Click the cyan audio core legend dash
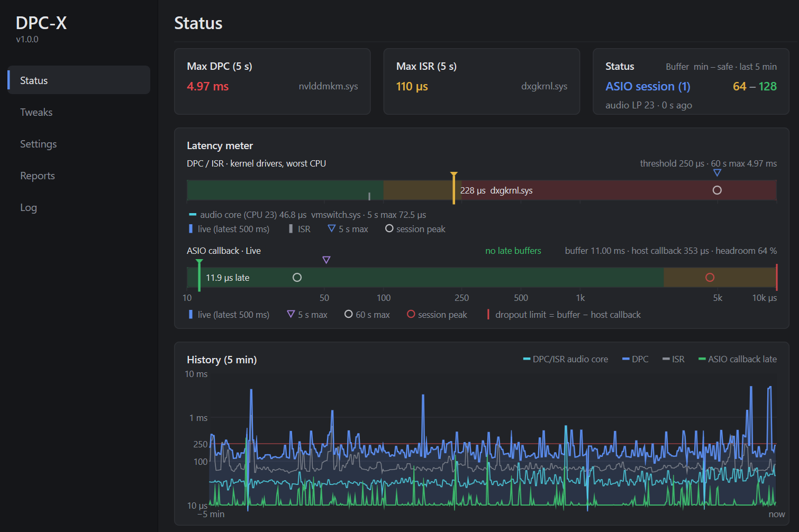The height and width of the screenshot is (532, 799). coord(193,215)
